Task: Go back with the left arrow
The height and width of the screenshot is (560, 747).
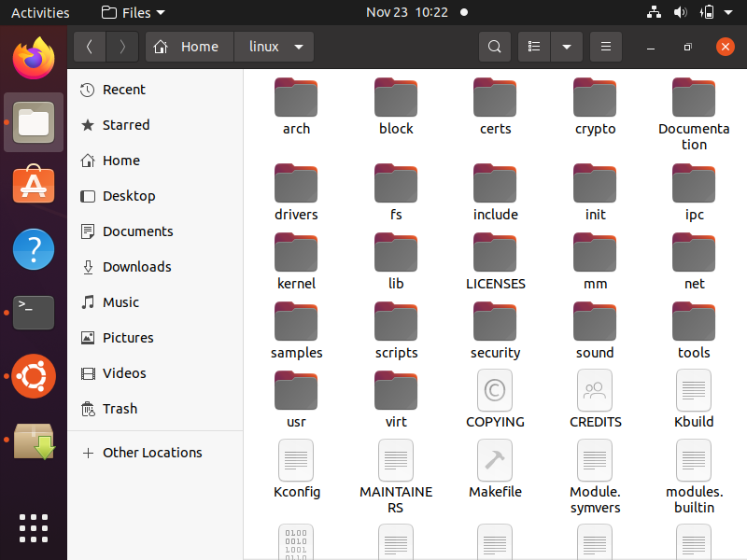Action: click(x=90, y=47)
